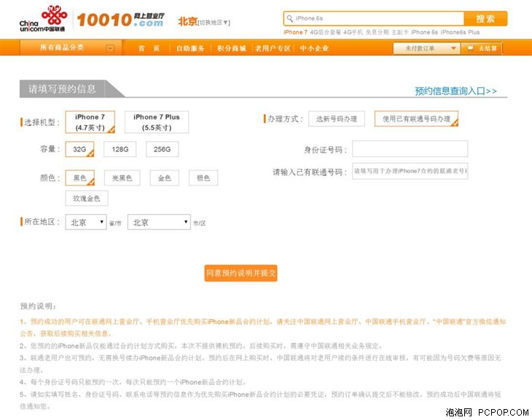Submit with 同意预约说明并提交 button

[241, 273]
